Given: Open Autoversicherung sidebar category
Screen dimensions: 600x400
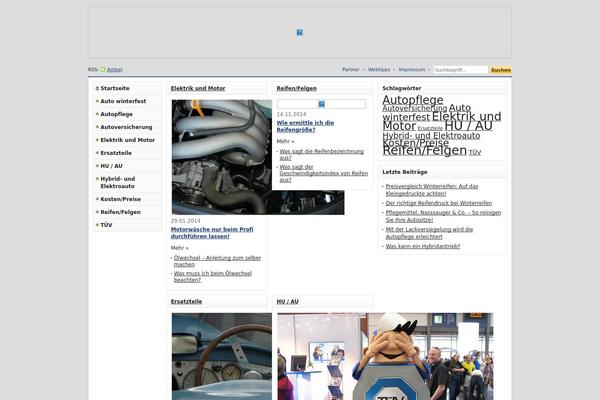Looking at the screenshot, I should point(126,127).
